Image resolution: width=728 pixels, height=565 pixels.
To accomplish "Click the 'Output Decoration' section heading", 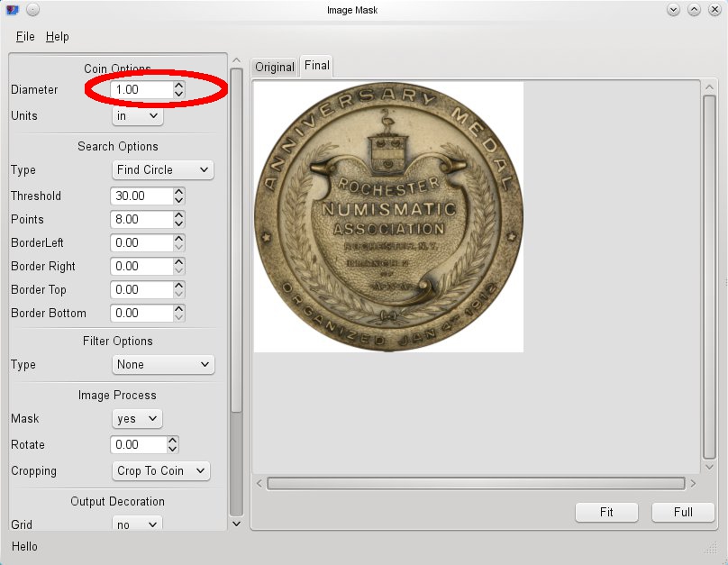I will coord(117,501).
